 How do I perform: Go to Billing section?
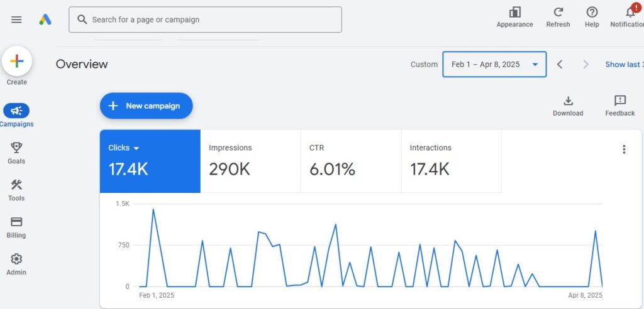(16, 222)
